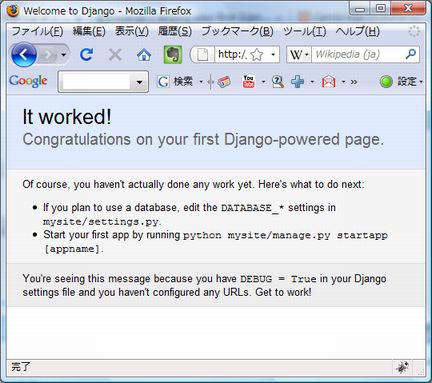Open the 表示(V) menu

[132, 32]
